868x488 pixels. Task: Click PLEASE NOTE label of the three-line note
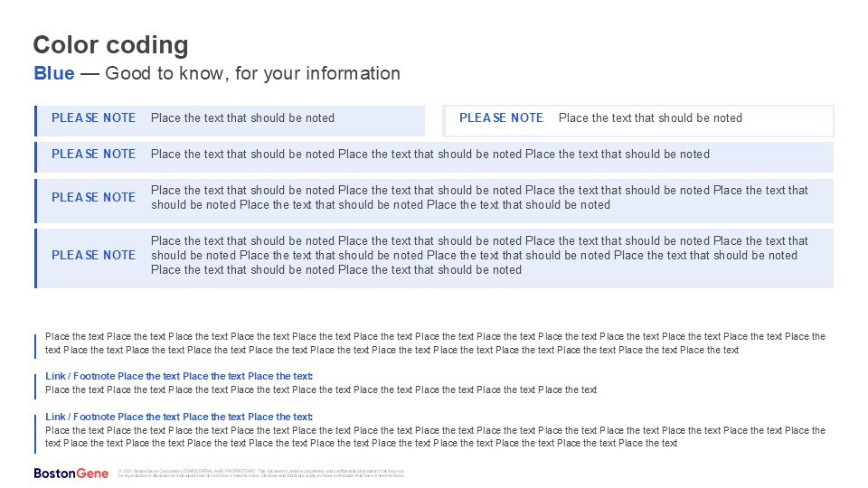tap(93, 256)
